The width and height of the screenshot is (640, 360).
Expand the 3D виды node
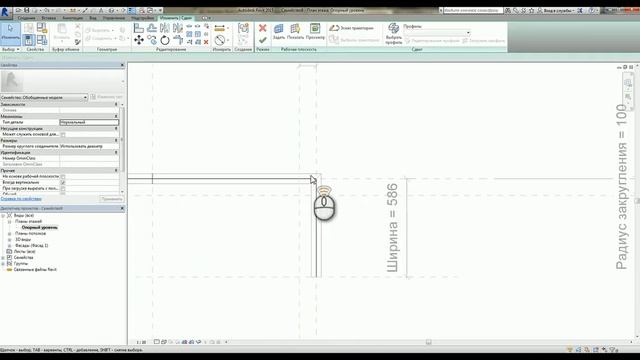click(9, 240)
